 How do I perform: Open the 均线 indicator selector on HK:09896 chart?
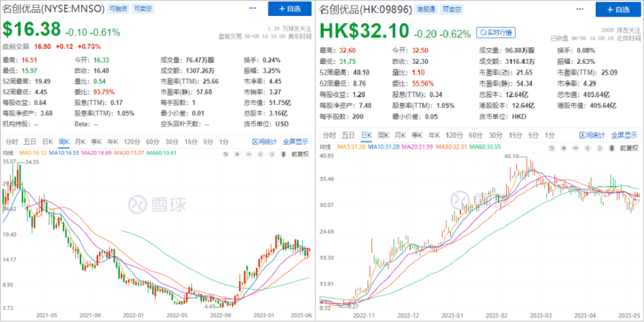coord(325,147)
